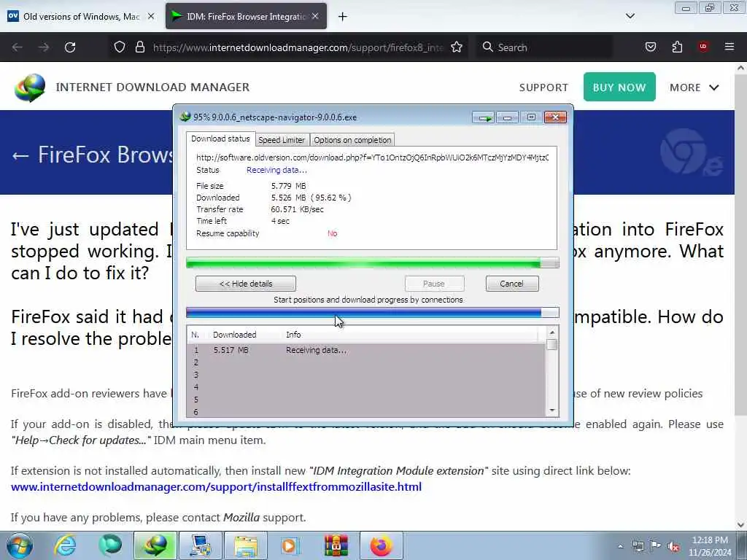Open the tracking protection shield icon
The width and height of the screenshot is (747, 560).
coord(120,47)
